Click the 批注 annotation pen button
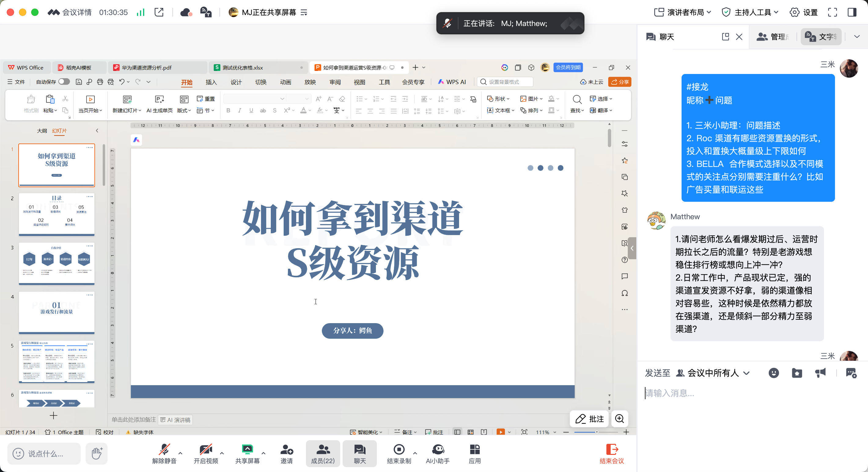The width and height of the screenshot is (868, 472). point(589,419)
